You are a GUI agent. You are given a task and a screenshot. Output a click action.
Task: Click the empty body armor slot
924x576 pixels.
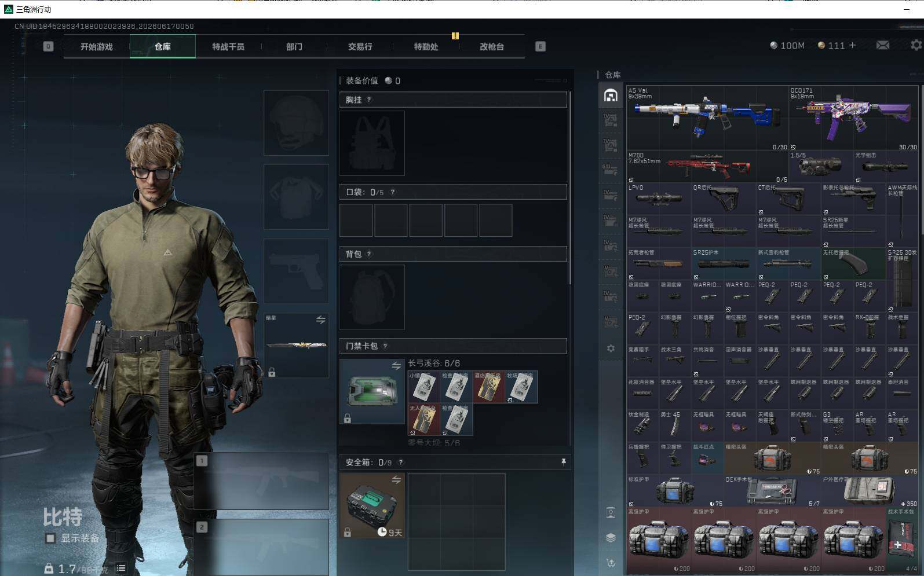[296, 197]
